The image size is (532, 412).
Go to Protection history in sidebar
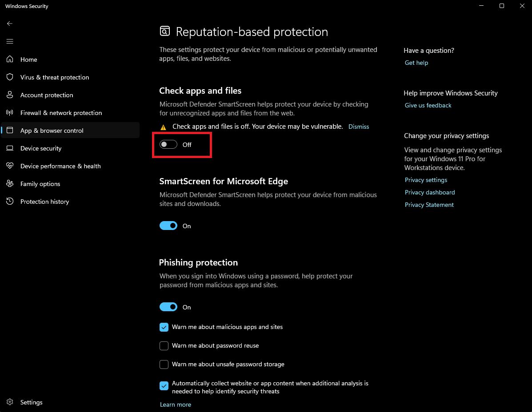(x=44, y=202)
